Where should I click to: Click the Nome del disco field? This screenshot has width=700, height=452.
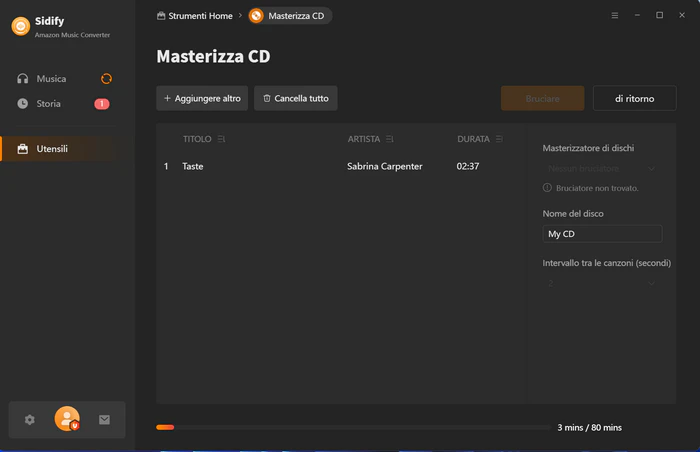click(602, 234)
